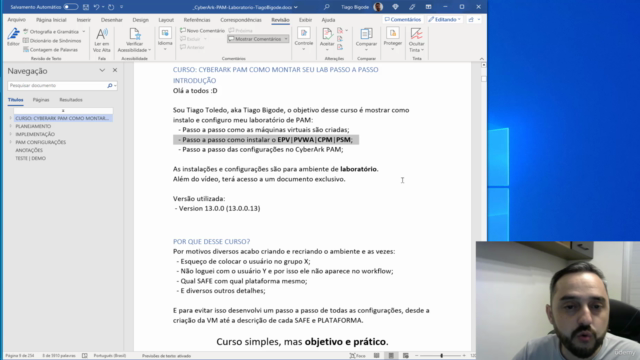Enable Foco mode in status bar
This screenshot has width=640, height=360.
coord(358,356)
